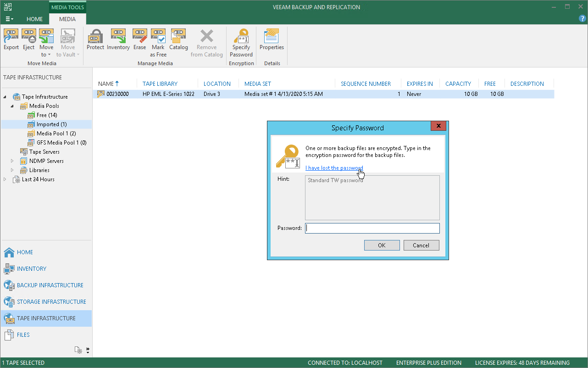
Task: Click the Hint text box
Action: point(372,198)
